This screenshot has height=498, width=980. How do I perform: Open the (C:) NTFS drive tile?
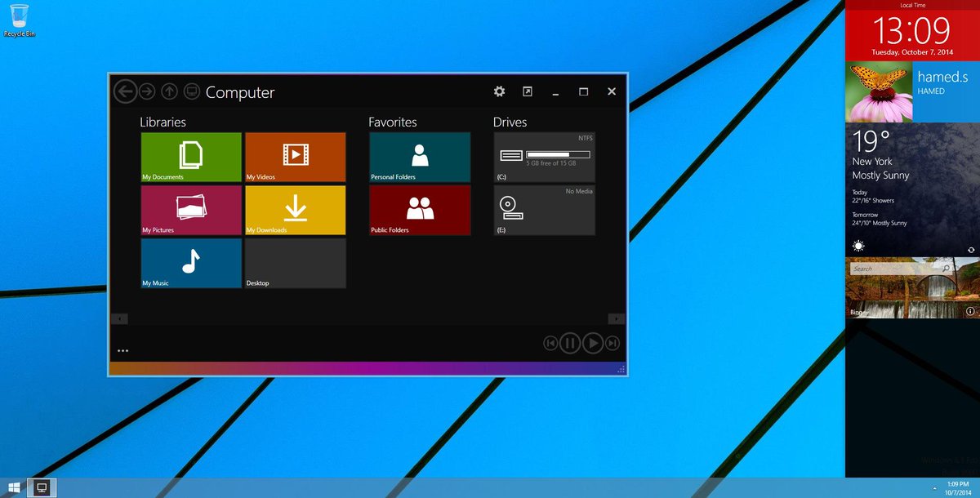tap(545, 157)
